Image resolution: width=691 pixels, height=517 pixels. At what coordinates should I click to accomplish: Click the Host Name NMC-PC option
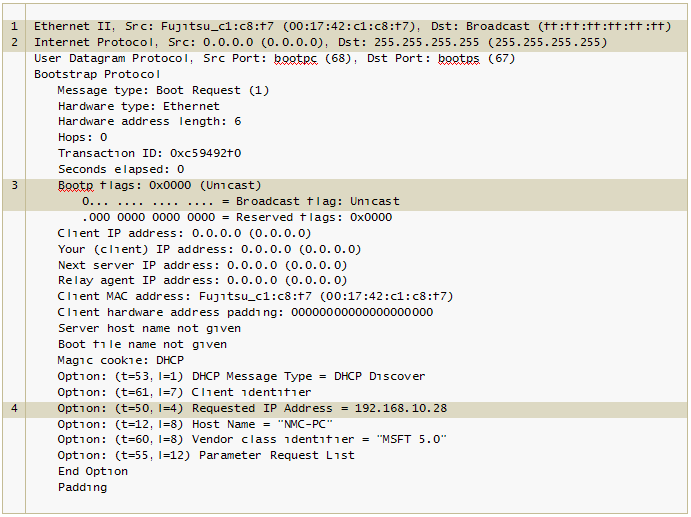195,424
